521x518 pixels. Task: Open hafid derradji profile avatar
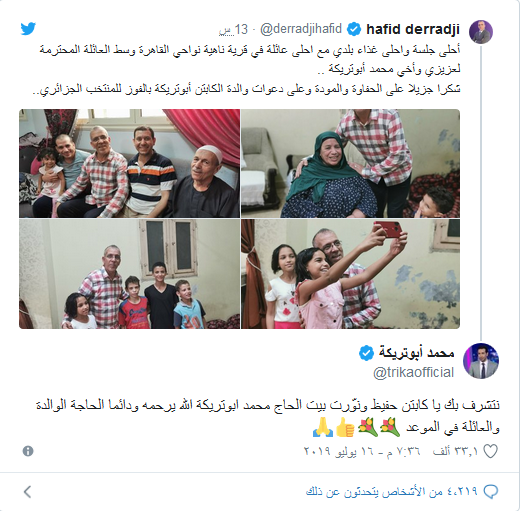[481, 32]
